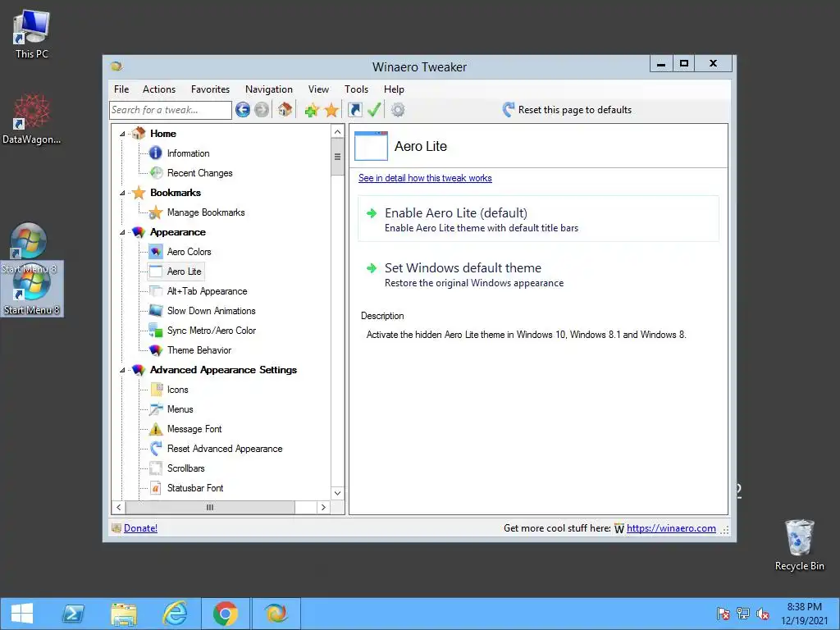The image size is (840, 630).
Task: Click the horizontal scrollbar right arrow
Action: (x=323, y=507)
